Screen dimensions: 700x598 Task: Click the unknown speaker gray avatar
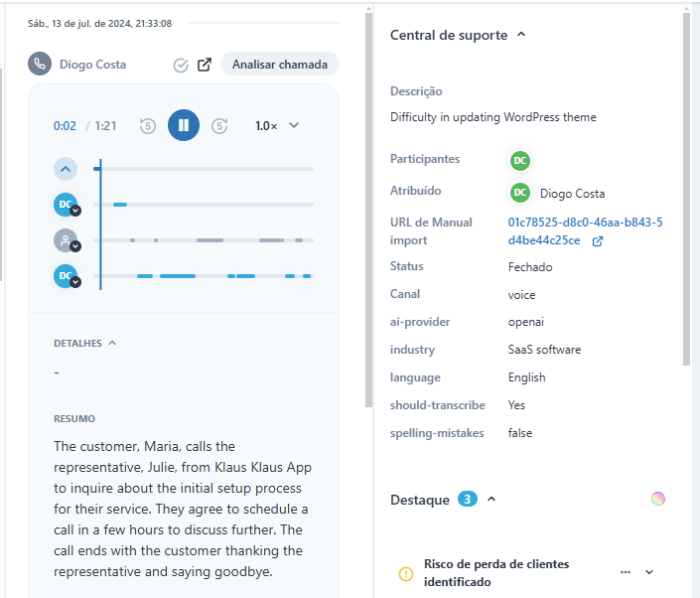click(x=66, y=240)
